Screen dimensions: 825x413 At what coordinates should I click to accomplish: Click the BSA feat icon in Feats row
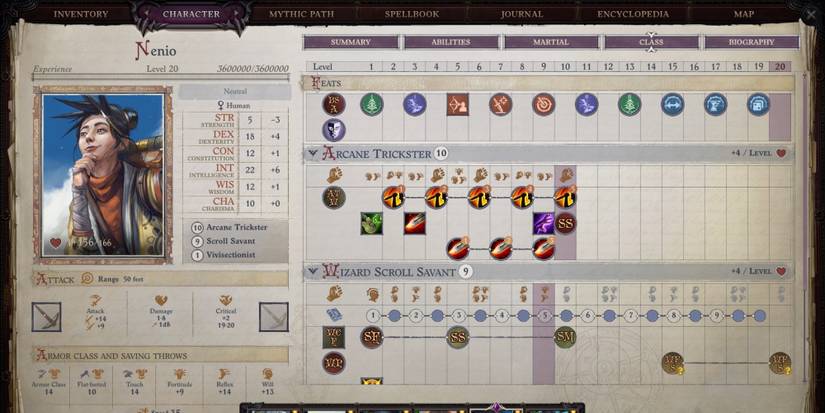pyautogui.click(x=334, y=104)
